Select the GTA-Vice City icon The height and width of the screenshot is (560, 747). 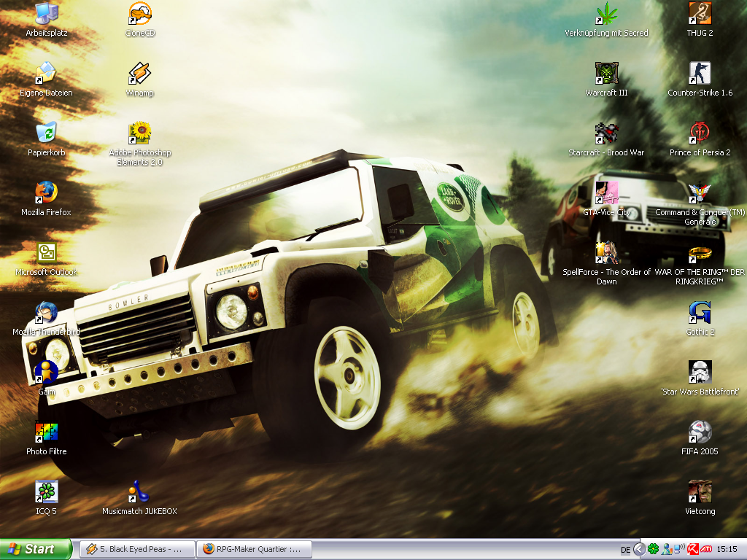tap(606, 193)
